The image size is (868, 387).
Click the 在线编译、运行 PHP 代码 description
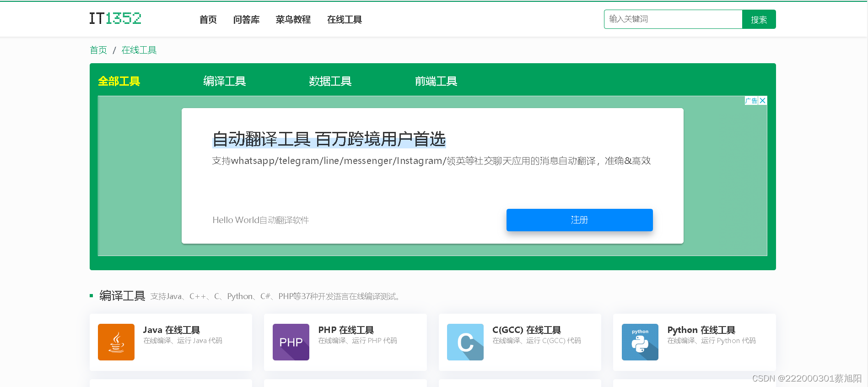(x=358, y=341)
